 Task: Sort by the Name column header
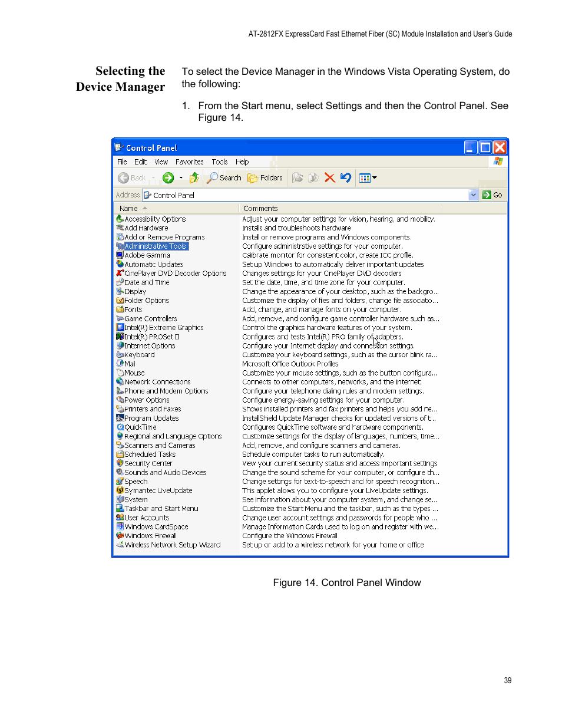click(x=176, y=209)
